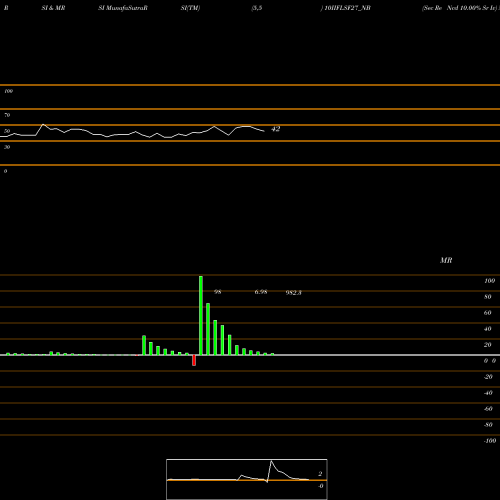
Task: Click the red negative histogram bar
Action: (194, 360)
